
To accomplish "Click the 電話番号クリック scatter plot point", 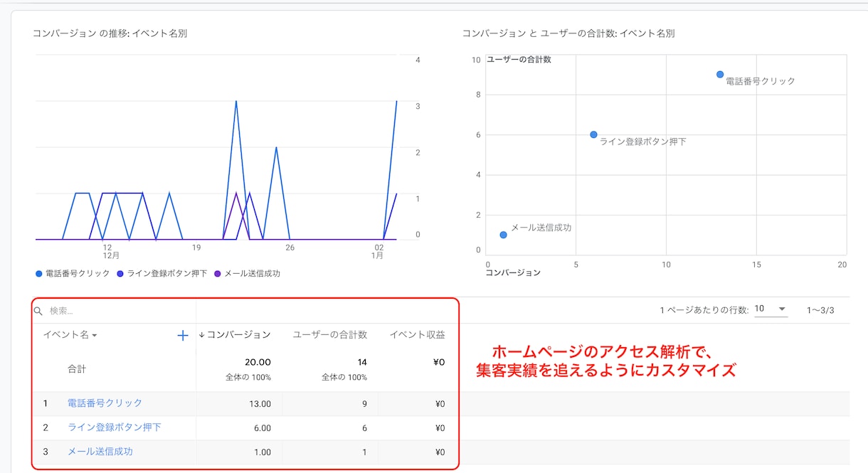I will point(720,74).
